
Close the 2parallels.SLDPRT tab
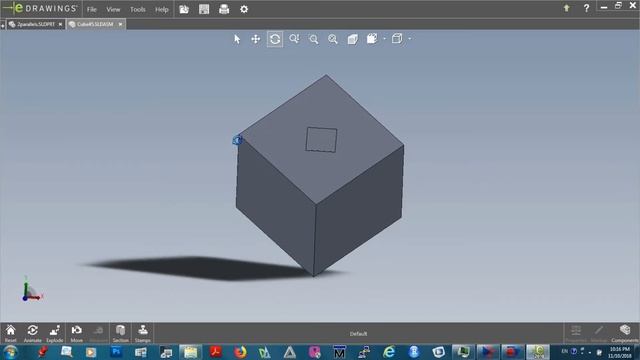[60, 24]
